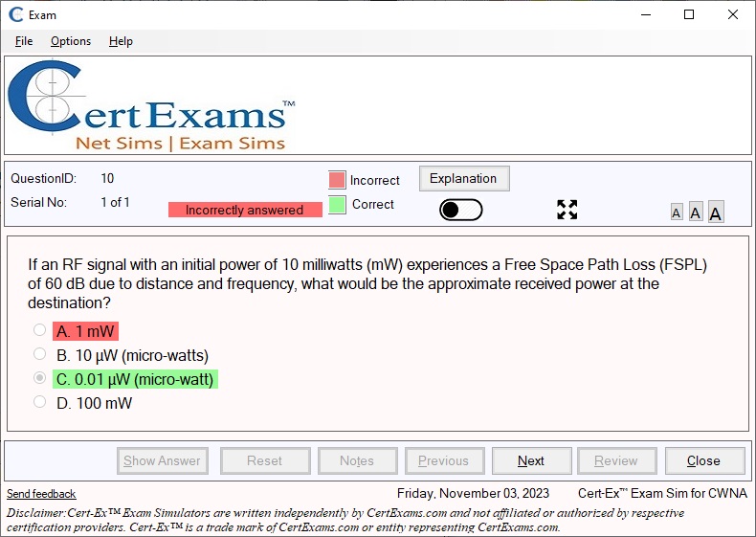Select the smallest font size A icon

(677, 213)
